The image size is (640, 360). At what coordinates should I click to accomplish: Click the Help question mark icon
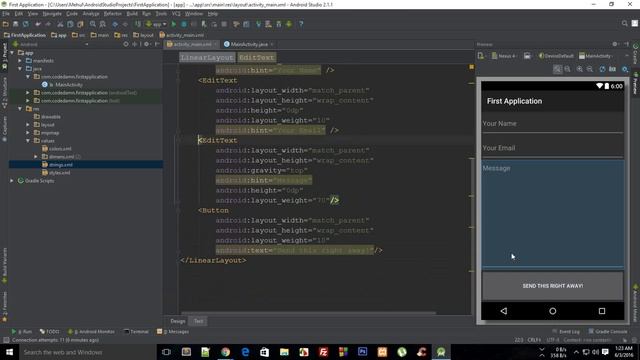click(x=301, y=24)
